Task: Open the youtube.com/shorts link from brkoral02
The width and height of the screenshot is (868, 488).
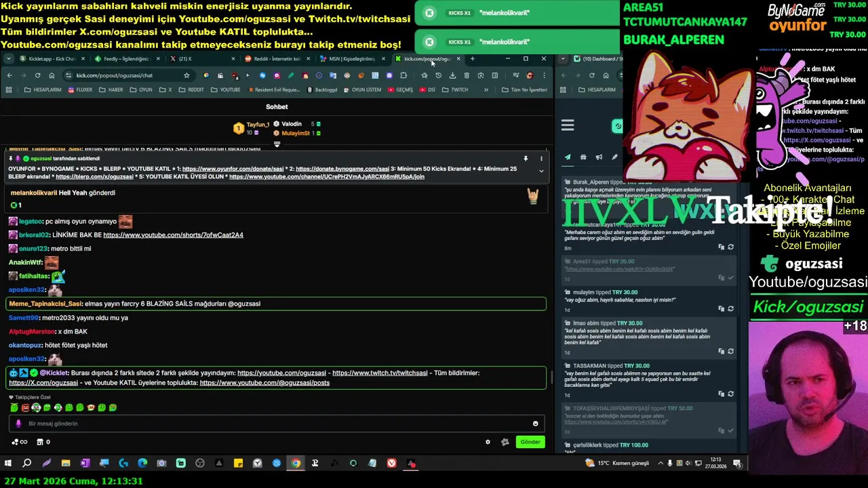Action: click(173, 235)
